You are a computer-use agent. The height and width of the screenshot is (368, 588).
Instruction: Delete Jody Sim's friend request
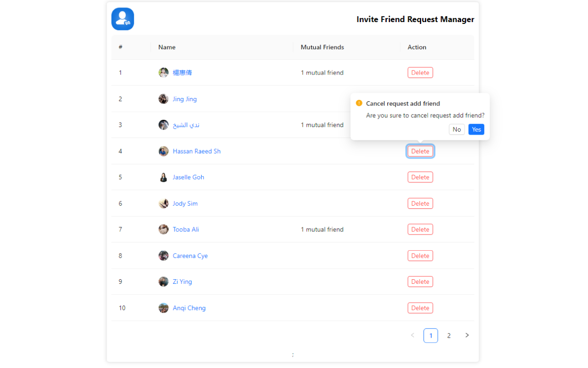420,203
